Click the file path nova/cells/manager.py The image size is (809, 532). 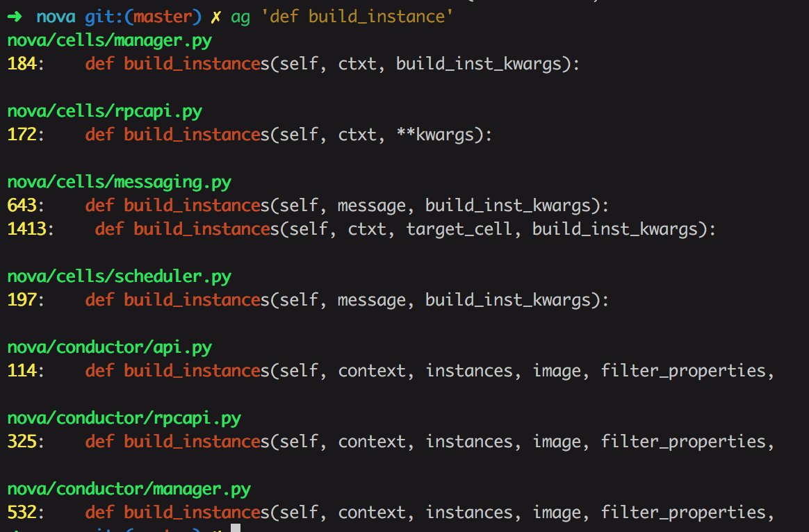click(109, 41)
